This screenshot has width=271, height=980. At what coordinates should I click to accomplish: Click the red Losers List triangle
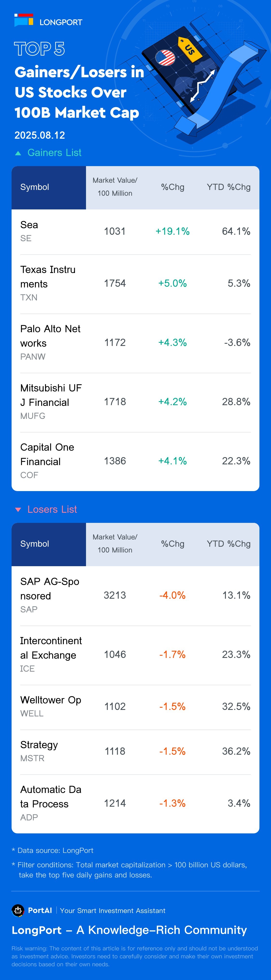coord(18,510)
